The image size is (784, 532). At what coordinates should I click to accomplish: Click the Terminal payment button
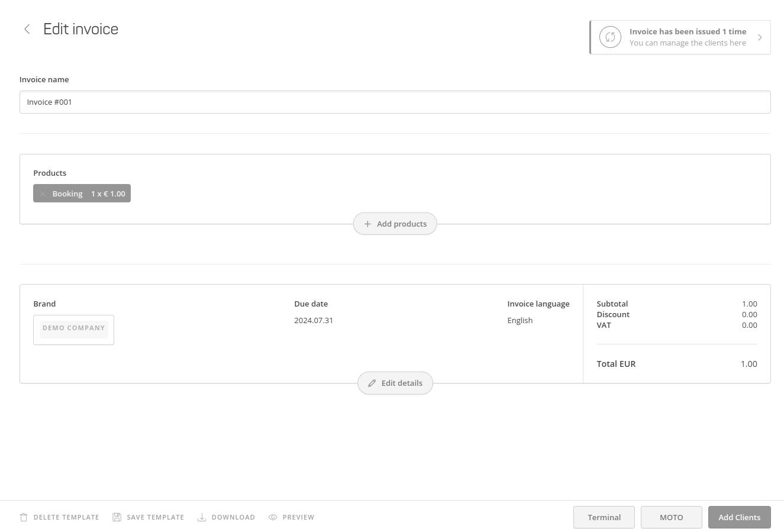pos(604,517)
